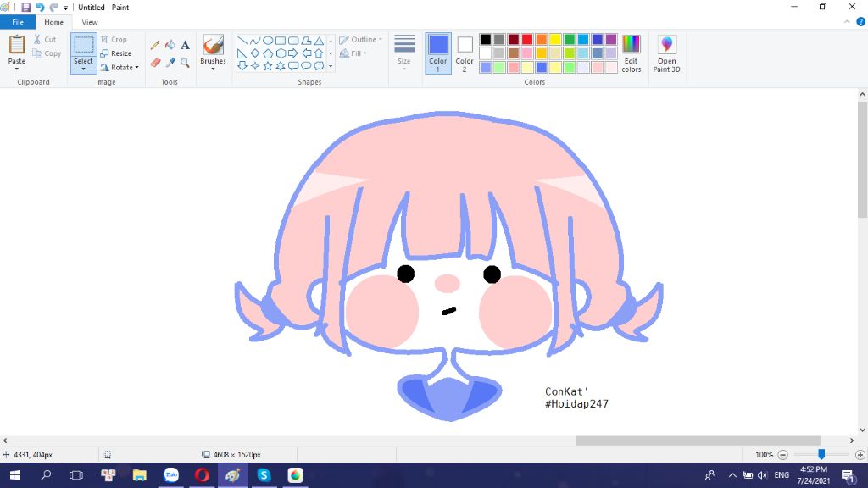Image resolution: width=868 pixels, height=488 pixels.
Task: Click the zoom slider handle
Action: tap(821, 454)
